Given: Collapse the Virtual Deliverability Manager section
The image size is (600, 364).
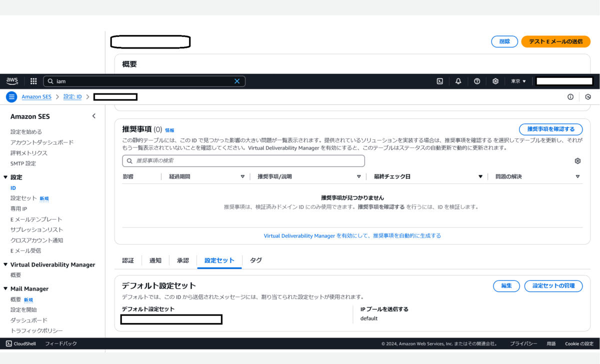Looking at the screenshot, I should click(x=5, y=264).
